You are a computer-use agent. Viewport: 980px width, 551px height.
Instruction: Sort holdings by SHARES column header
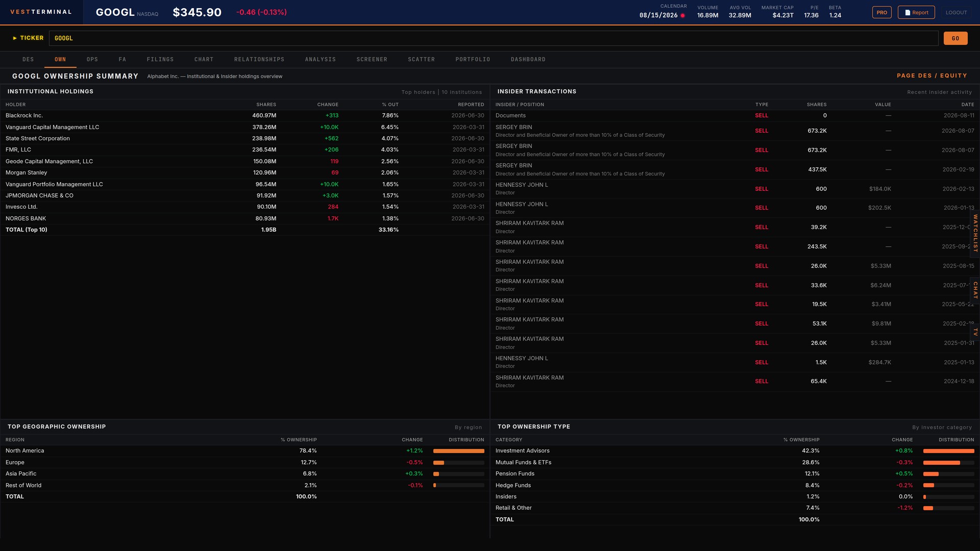click(266, 105)
